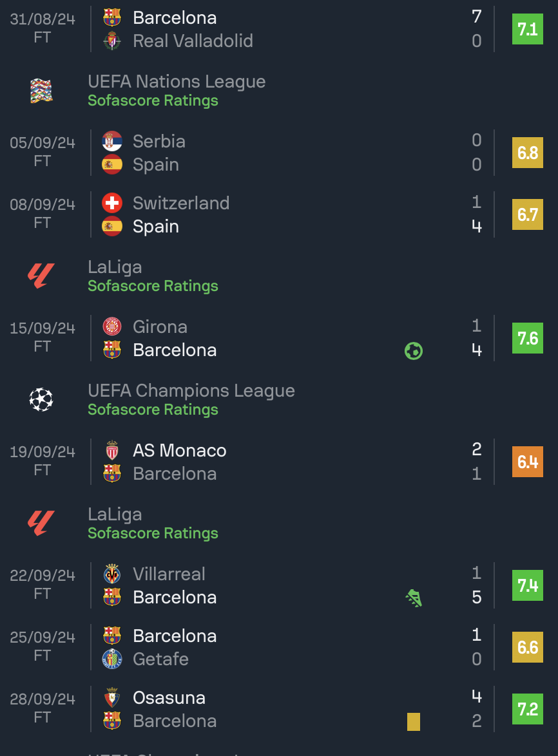
Task: Open the UEFA Nations League header
Action: pos(177,82)
